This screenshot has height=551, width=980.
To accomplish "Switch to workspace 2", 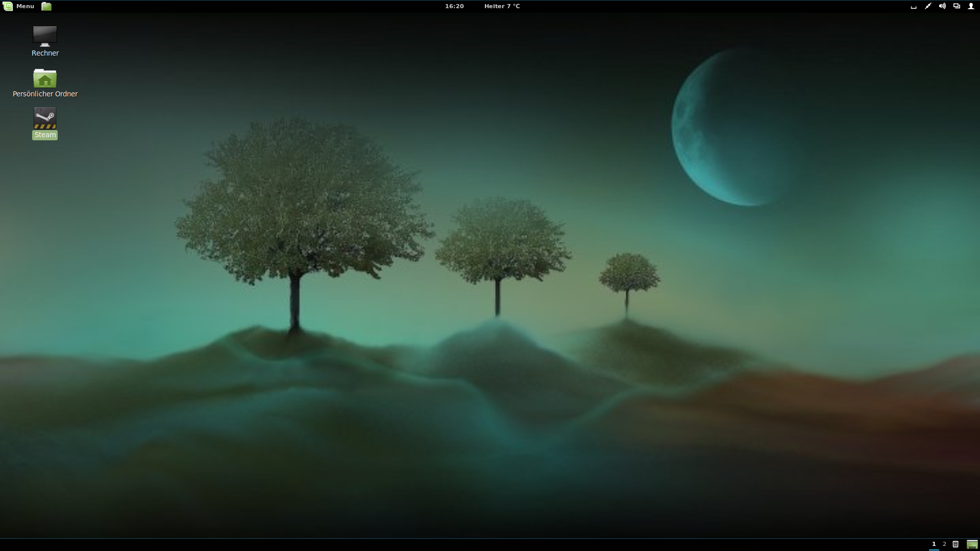I will coord(944,544).
